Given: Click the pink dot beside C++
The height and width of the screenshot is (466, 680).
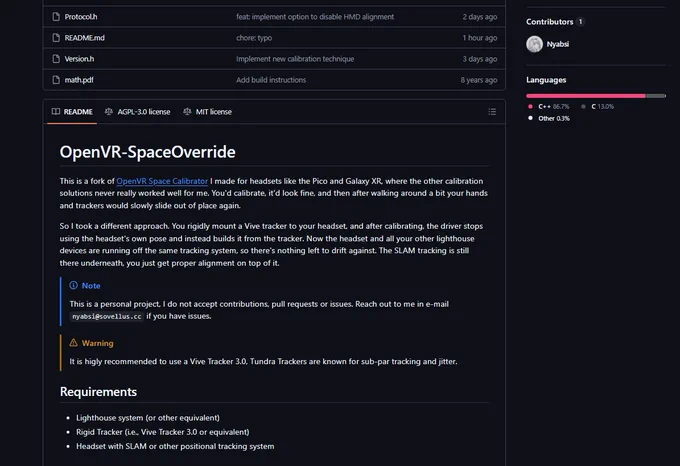Looking at the screenshot, I should pyautogui.click(x=530, y=107).
